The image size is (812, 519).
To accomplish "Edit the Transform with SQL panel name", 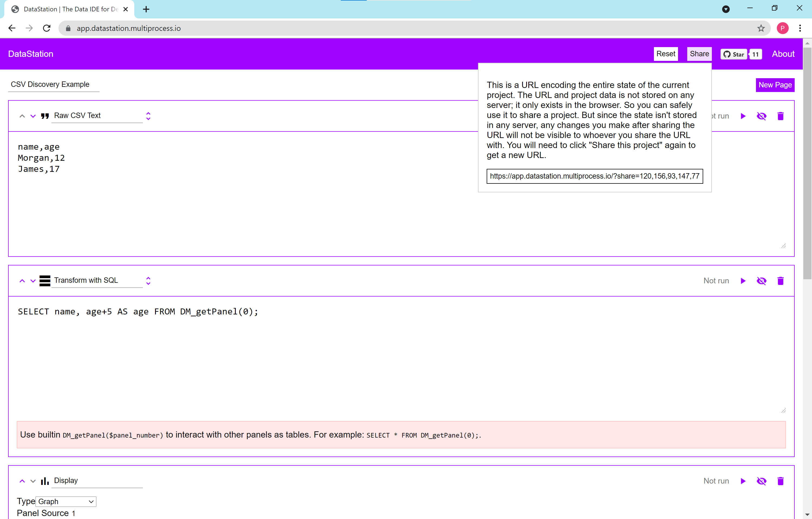I will [97, 280].
